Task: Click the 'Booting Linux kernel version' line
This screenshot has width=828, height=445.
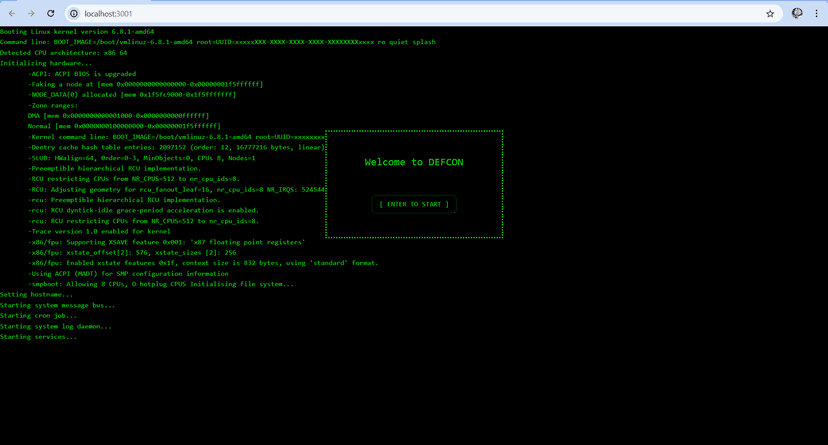Action: pyautogui.click(x=76, y=32)
